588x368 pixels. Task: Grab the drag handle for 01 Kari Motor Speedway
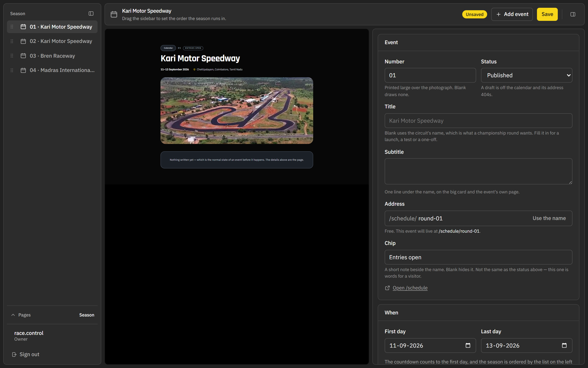[x=12, y=27]
